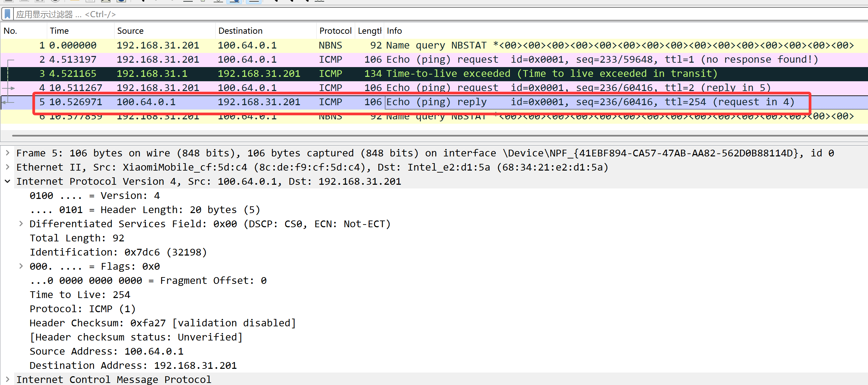Expand the Internet Control Message Protocol node

7,380
